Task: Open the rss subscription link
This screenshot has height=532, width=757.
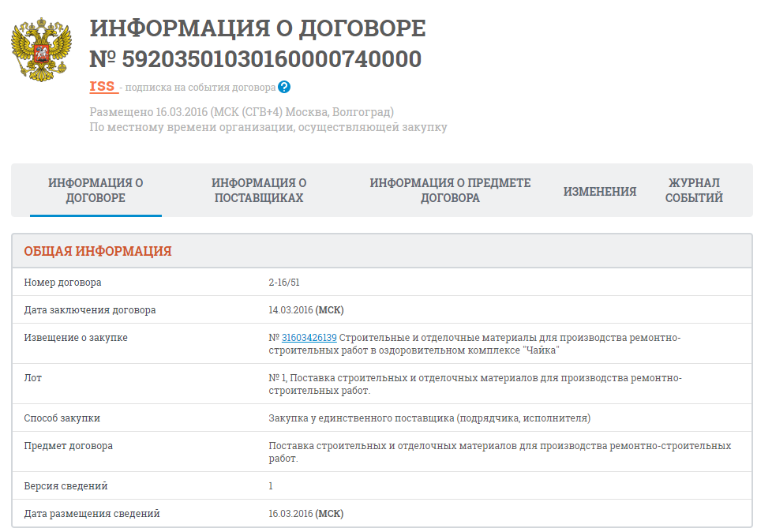Action: (x=103, y=86)
